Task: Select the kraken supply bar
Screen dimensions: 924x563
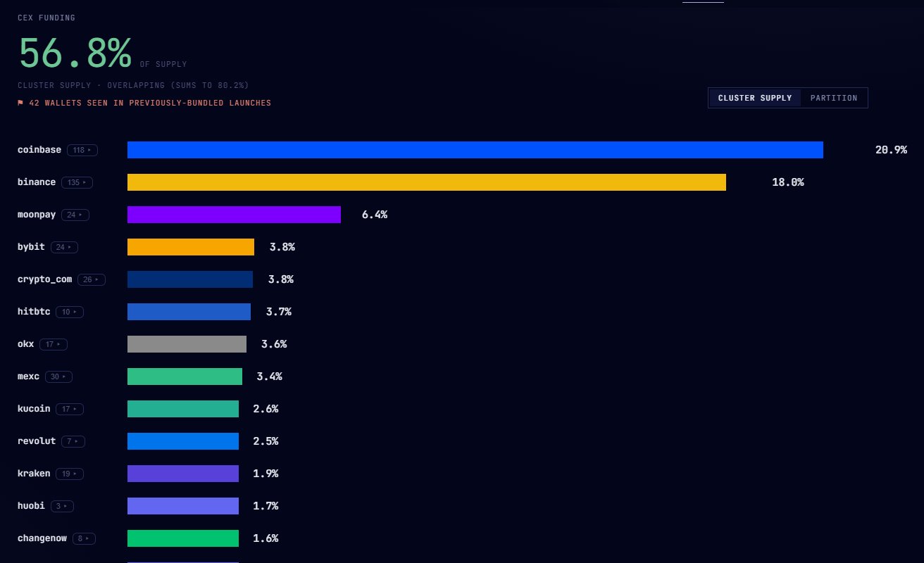Action: tap(183, 474)
